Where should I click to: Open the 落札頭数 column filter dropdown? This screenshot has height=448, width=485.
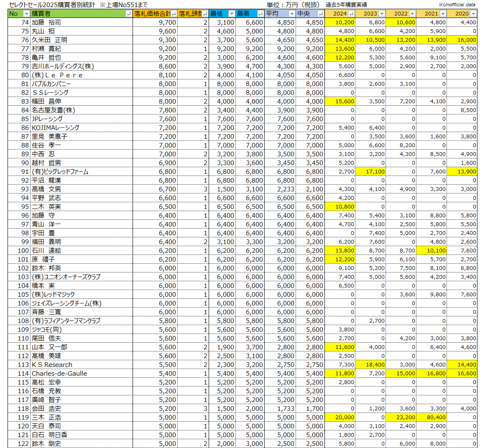(205, 14)
